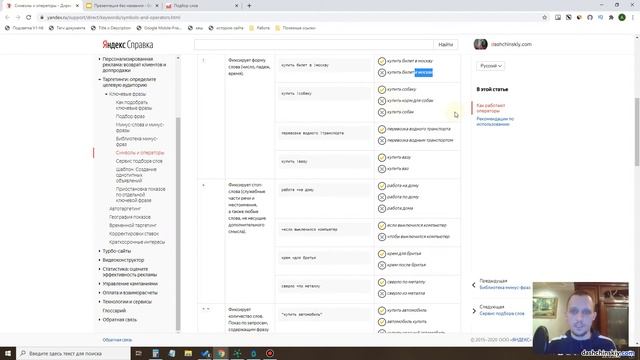This screenshot has width=640, height=360.
Task: Click the user avatar next to dashchinskiy.com
Action: tap(480, 44)
